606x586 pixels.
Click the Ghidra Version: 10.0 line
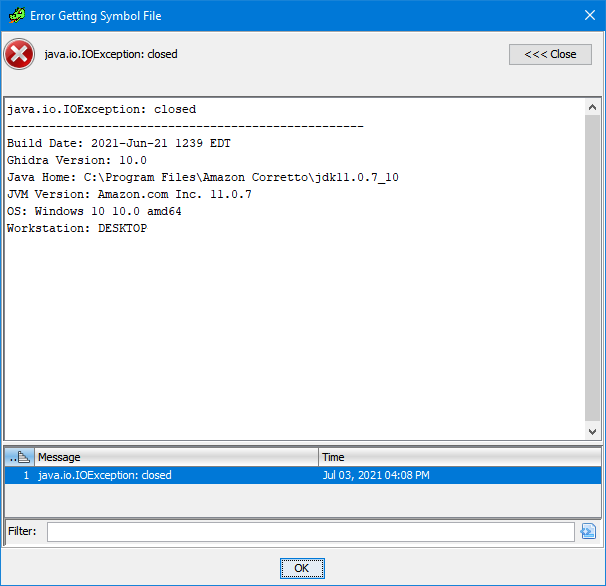77,160
